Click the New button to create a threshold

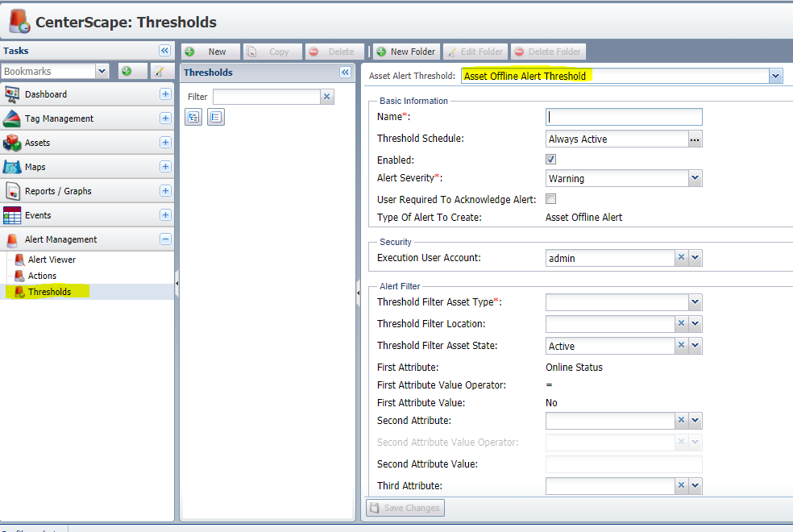210,51
